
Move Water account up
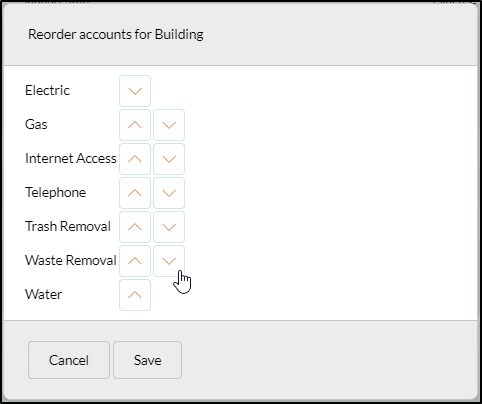[x=135, y=295]
